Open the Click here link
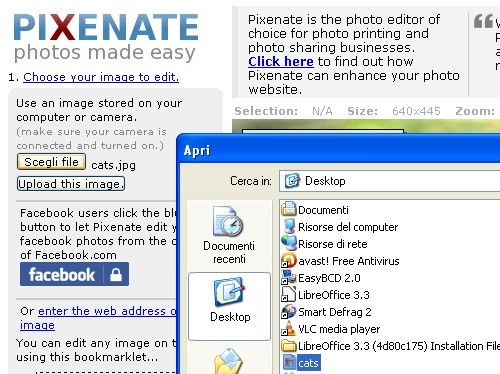 281,62
